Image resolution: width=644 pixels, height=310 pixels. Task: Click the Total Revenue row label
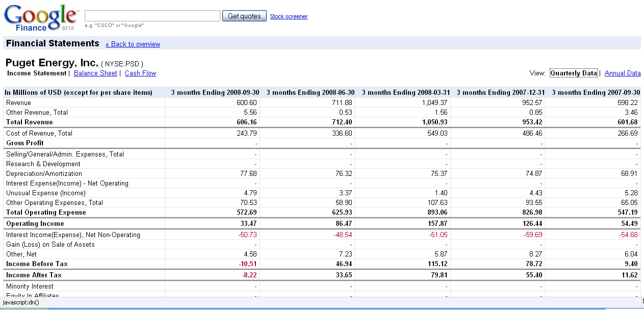[30, 122]
